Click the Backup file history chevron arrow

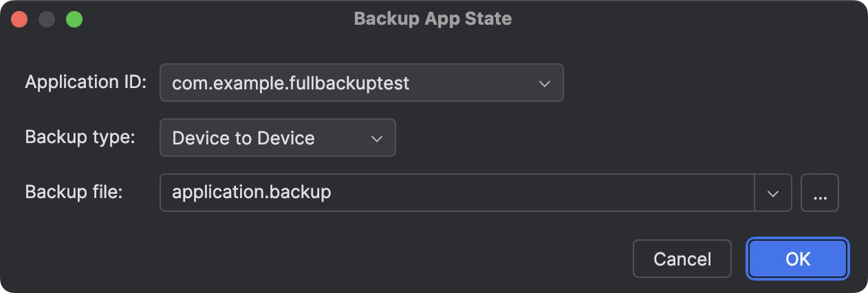tap(773, 193)
